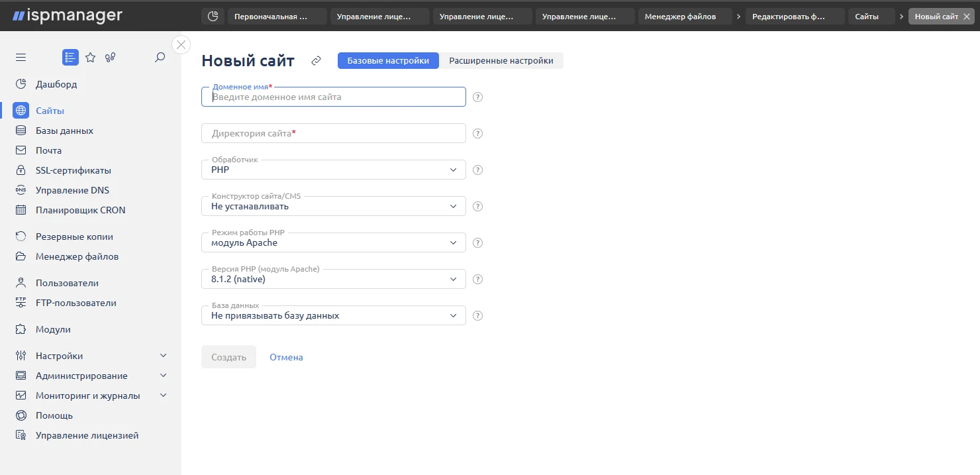Open SSL-сертификаты in the sidebar
Image resolution: width=980 pixels, height=475 pixels.
coord(73,170)
